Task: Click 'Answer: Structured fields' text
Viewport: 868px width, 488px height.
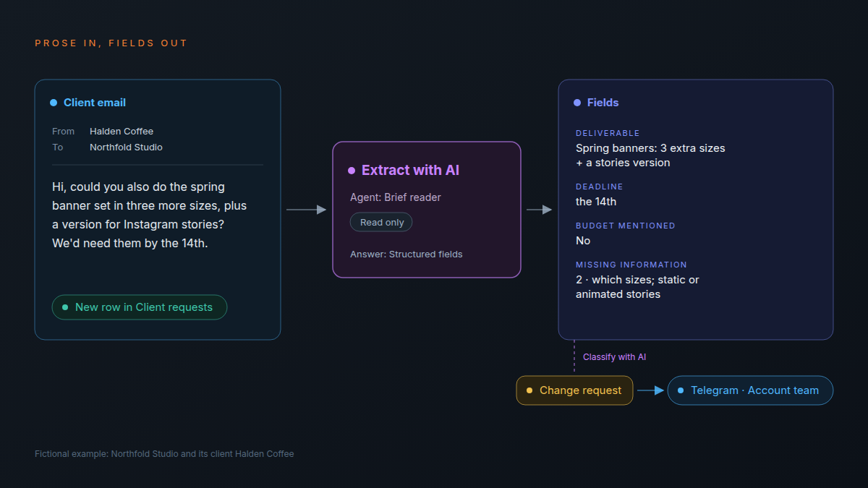Action: 407,254
